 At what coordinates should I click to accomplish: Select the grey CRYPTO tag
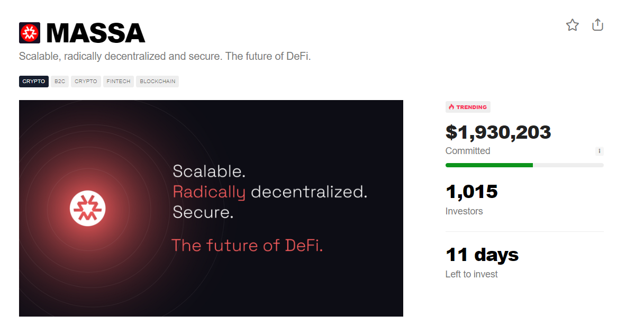[x=86, y=82]
